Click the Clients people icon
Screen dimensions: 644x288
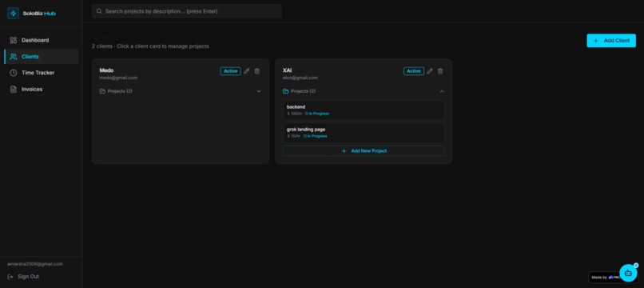[13, 57]
